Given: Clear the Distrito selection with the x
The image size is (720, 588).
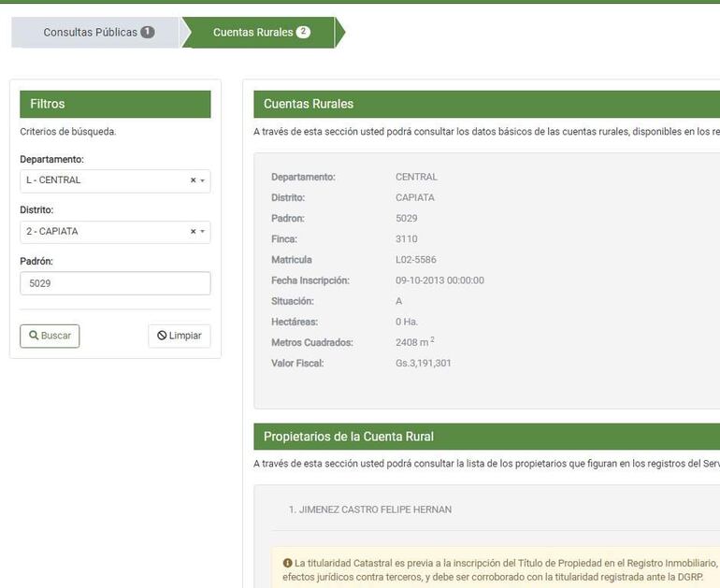Looking at the screenshot, I should point(193,232).
